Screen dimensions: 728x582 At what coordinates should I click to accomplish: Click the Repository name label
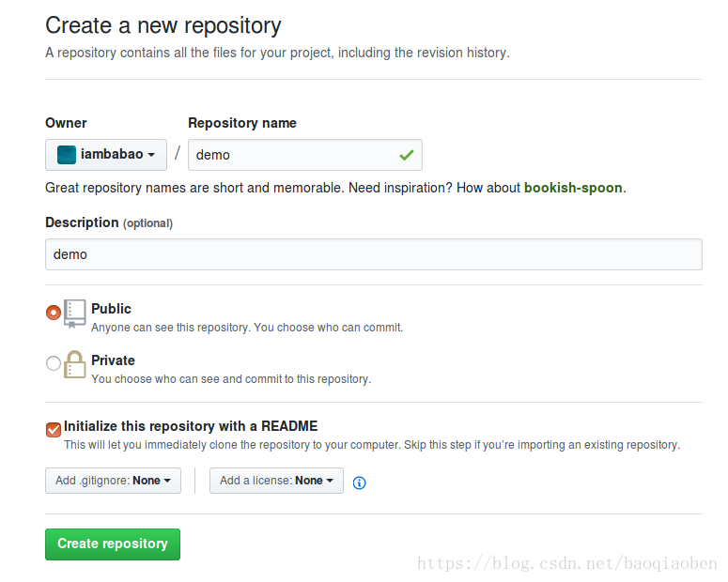242,123
